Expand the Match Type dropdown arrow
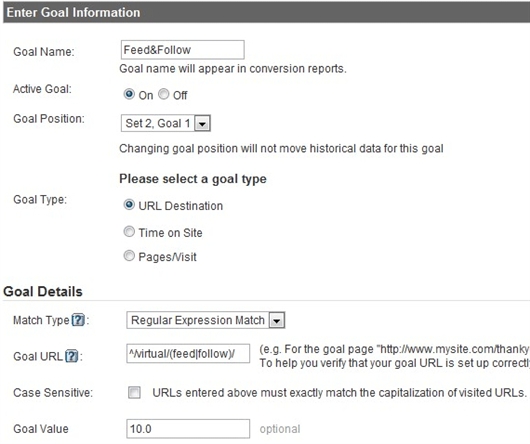The height and width of the screenshot is (444, 530). click(x=276, y=320)
